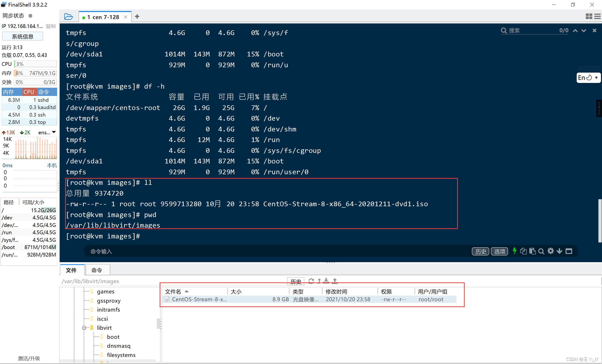Close the cen 7-128 tab
This screenshot has height=364, width=602.
(x=126, y=17)
